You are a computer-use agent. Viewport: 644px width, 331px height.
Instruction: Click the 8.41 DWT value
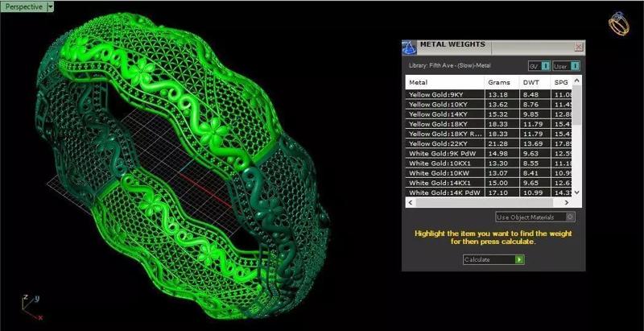coord(530,173)
